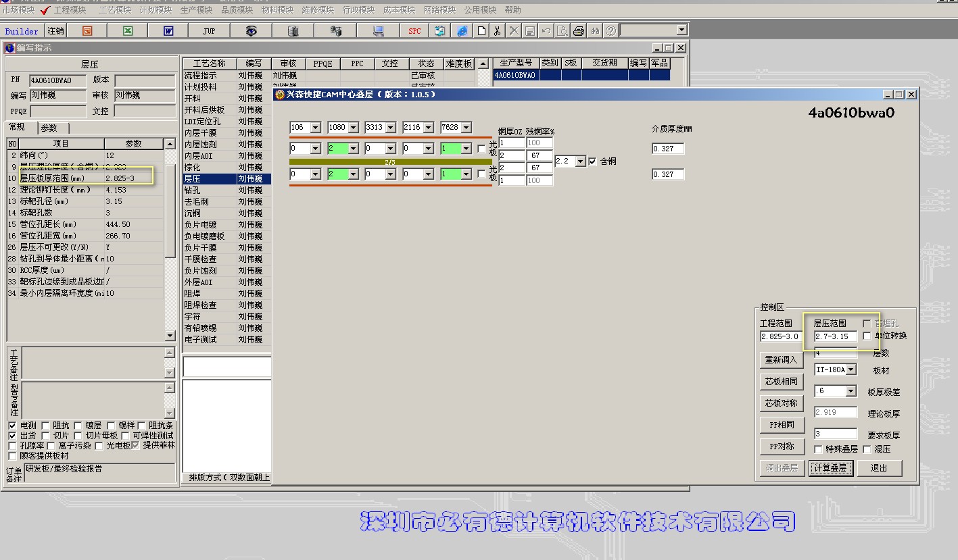This screenshot has width=958, height=560.
Task: Select the network computers toolbar icon
Action: pos(336,31)
